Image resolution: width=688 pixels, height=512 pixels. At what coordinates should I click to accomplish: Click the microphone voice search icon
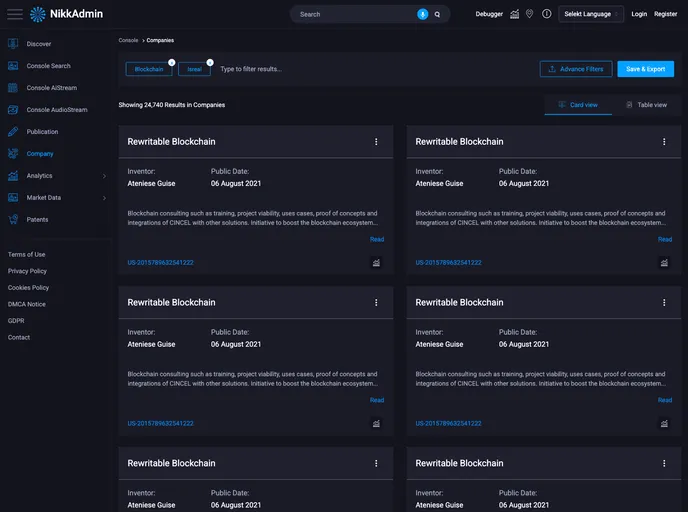(422, 14)
